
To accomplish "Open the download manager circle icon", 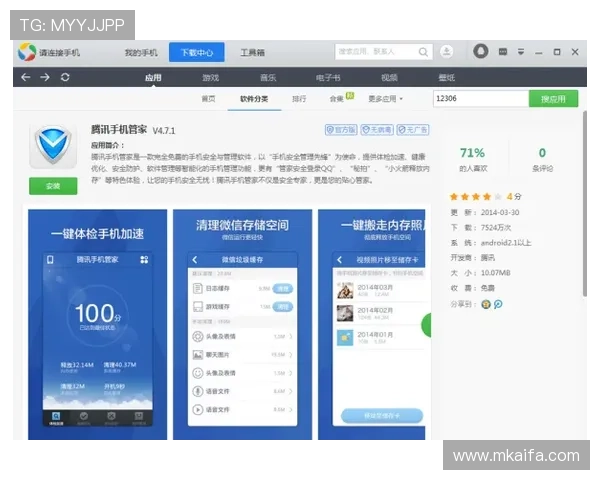I will pyautogui.click(x=446, y=51).
